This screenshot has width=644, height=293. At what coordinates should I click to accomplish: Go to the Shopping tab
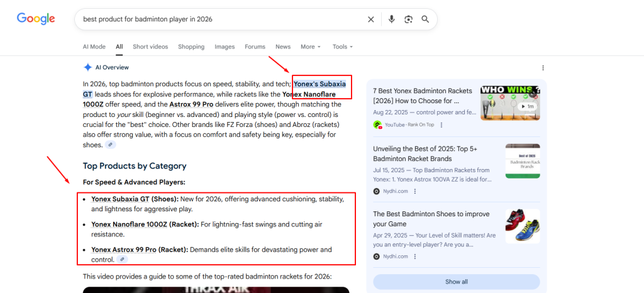[x=191, y=47]
